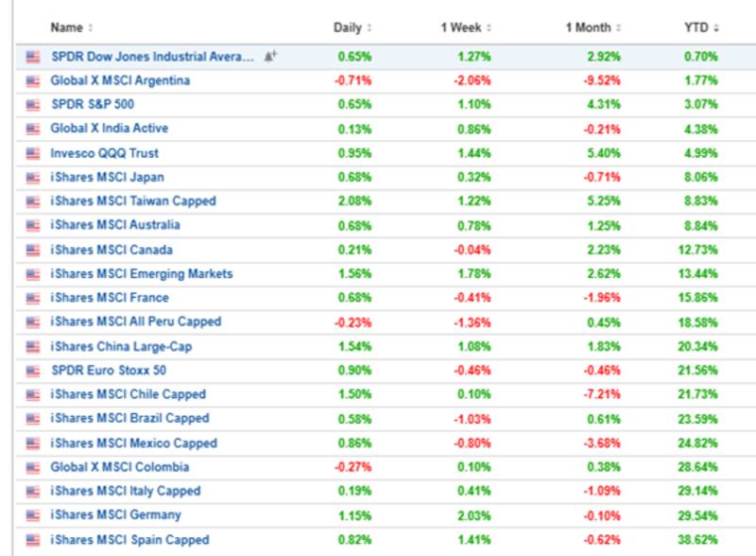Open SPDR Dow Jones Industrial Average link
This screenshot has height=556, width=756.
pyautogui.click(x=152, y=57)
